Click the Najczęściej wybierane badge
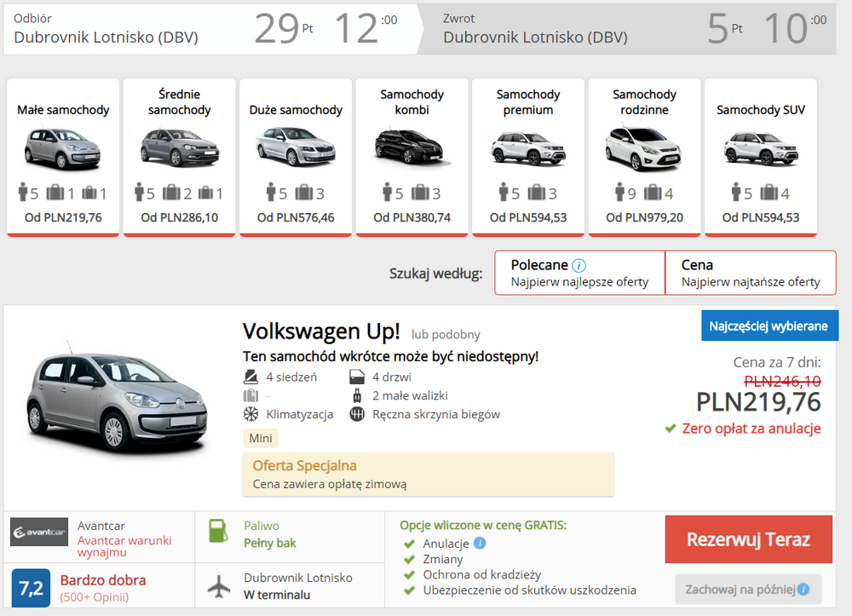Viewport: 852px width, 616px height. click(769, 326)
